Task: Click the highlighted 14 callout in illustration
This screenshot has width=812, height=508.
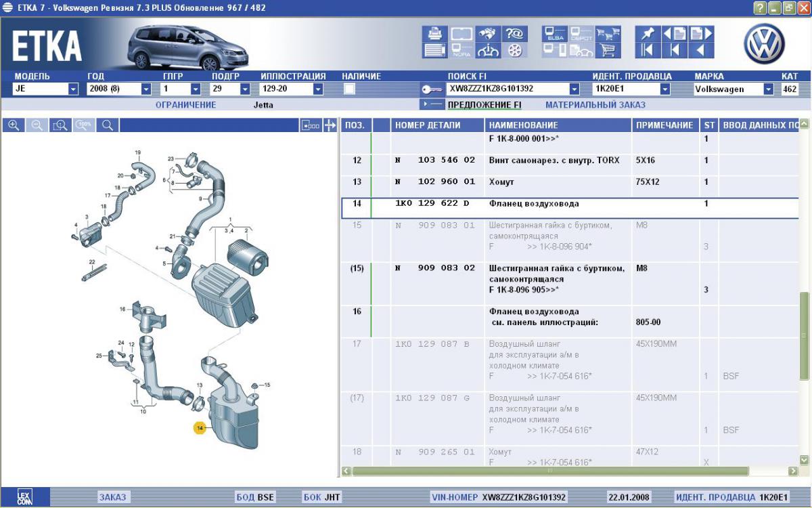Action: point(200,428)
